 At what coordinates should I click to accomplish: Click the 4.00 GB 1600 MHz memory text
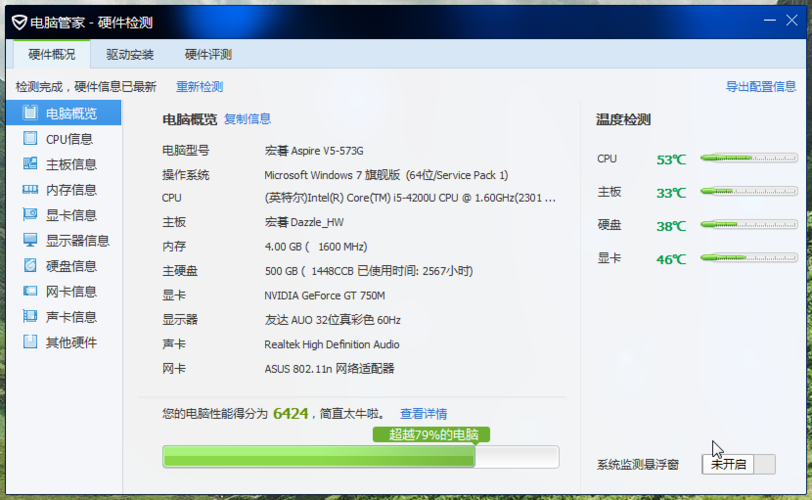click(x=316, y=246)
